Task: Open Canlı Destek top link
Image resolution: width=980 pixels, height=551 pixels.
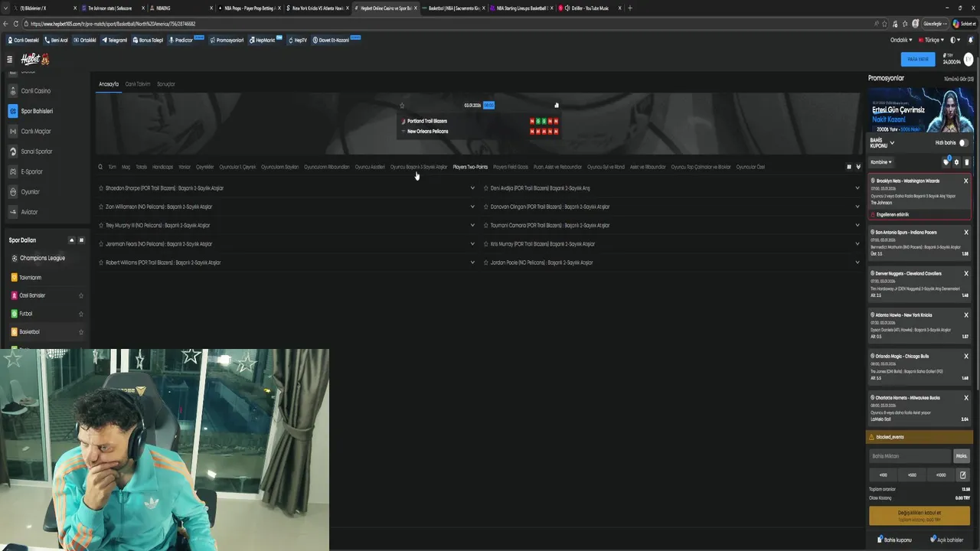Action: click(23, 40)
